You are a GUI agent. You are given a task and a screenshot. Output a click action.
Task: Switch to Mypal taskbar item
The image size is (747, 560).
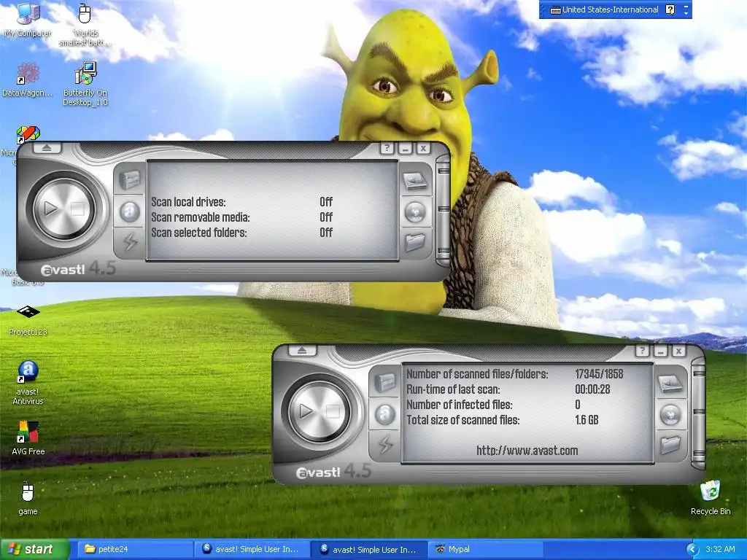click(x=486, y=549)
